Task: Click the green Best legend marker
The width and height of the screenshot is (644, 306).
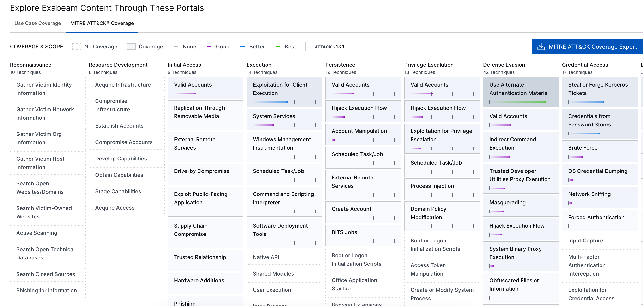Action: pos(278,47)
